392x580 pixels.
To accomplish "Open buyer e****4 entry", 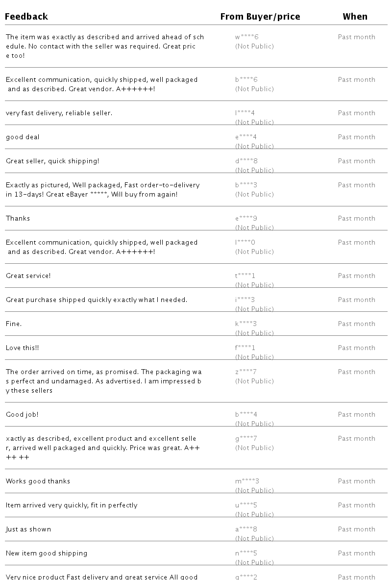I will pos(246,137).
